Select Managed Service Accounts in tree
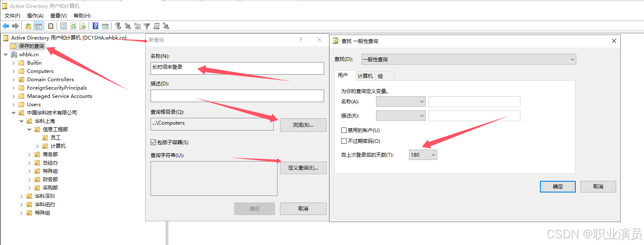Image resolution: width=644 pixels, height=245 pixels. coord(59,96)
